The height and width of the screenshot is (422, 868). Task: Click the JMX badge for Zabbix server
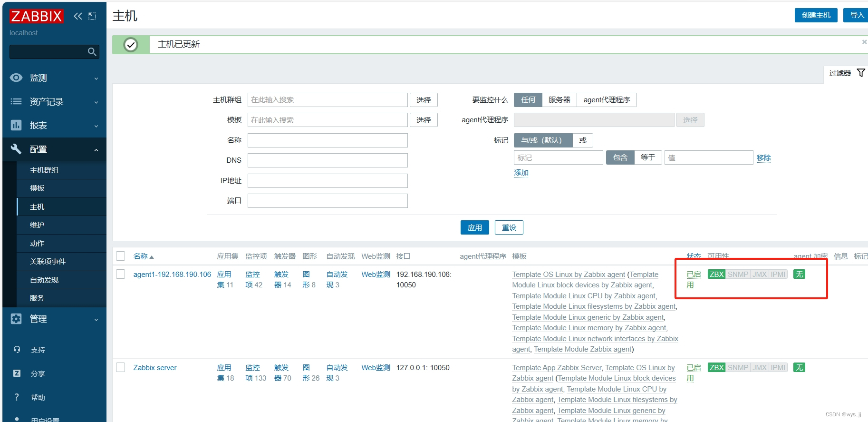pyautogui.click(x=760, y=367)
